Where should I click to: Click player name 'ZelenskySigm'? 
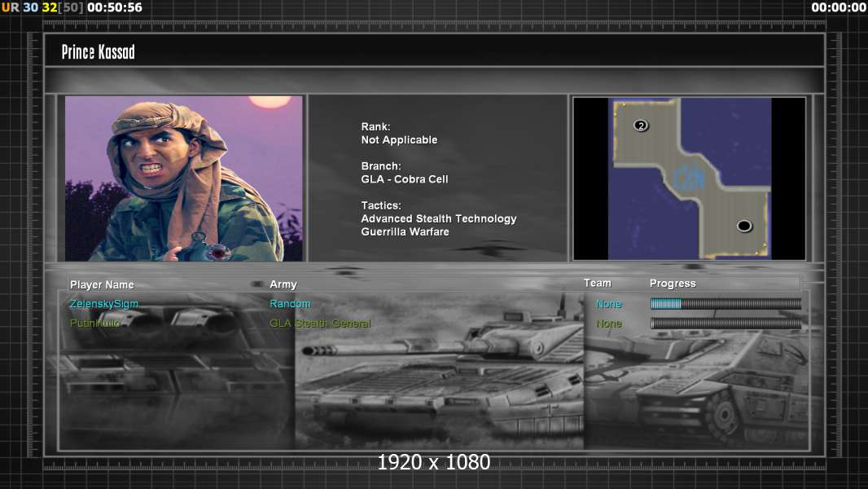tap(104, 303)
